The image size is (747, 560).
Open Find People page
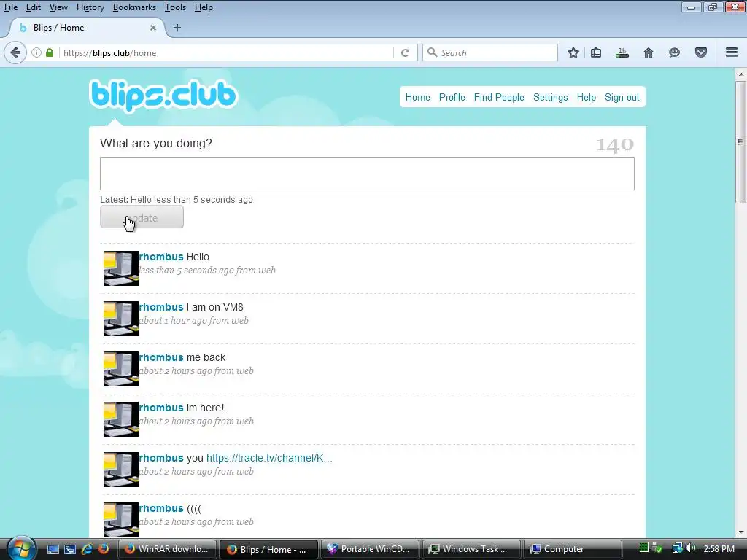[x=499, y=97]
